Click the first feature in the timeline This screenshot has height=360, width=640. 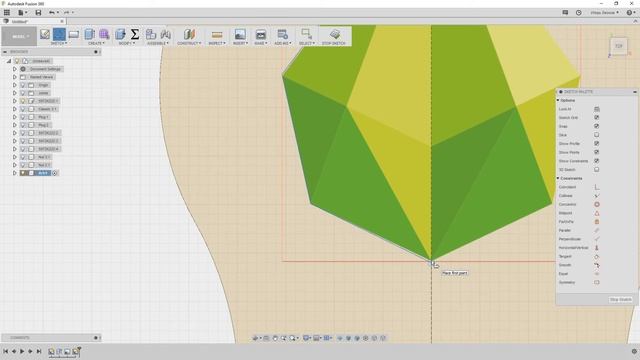tap(51, 351)
